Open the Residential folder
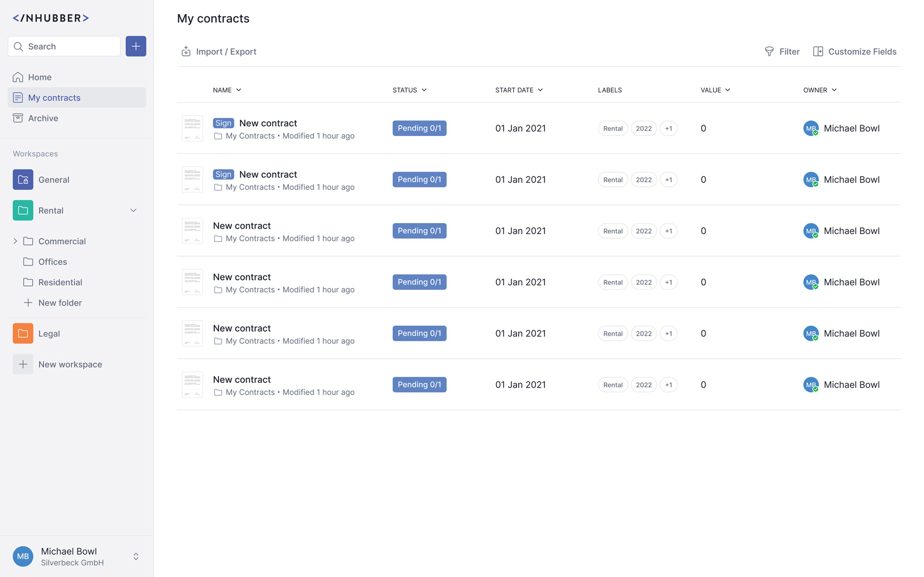Image resolution: width=924 pixels, height=577 pixels. (x=60, y=283)
